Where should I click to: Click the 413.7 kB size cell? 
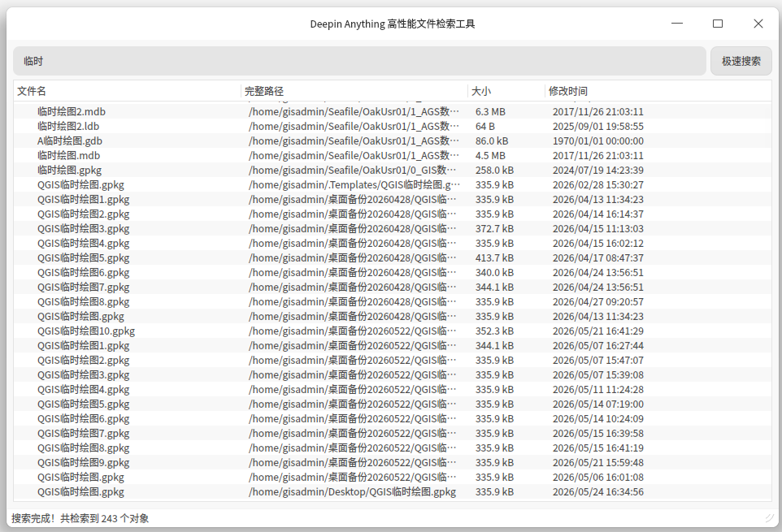click(x=495, y=258)
